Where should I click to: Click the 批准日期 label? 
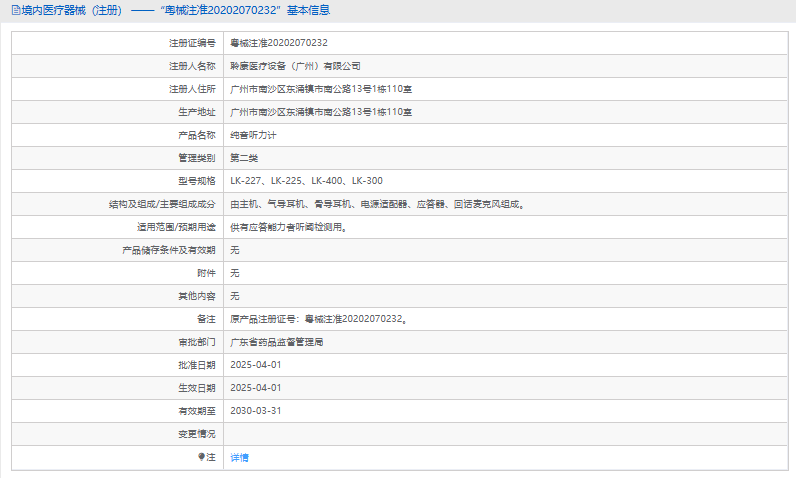196,365
